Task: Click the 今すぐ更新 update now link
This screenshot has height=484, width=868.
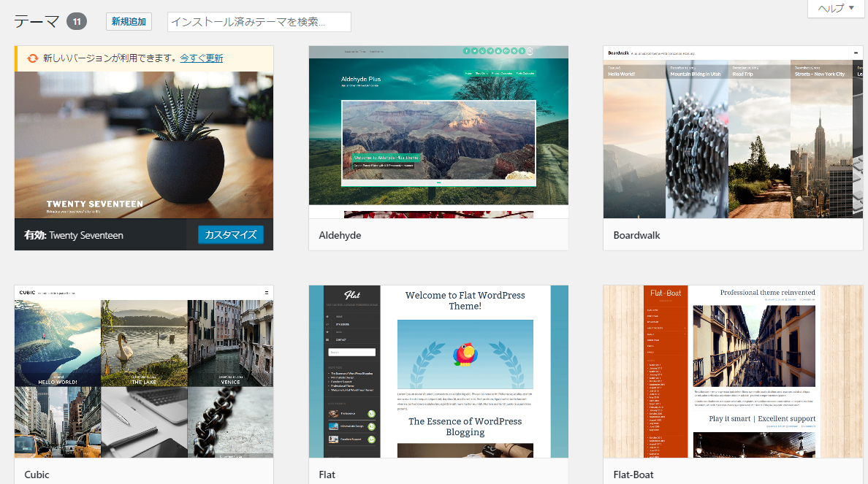Action: (202, 58)
